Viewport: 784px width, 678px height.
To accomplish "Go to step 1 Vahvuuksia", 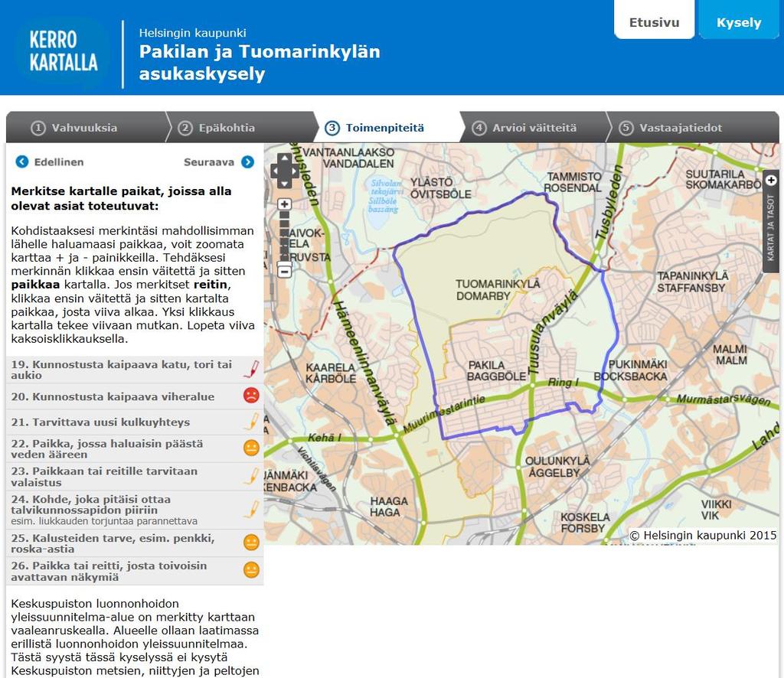I will (85, 127).
